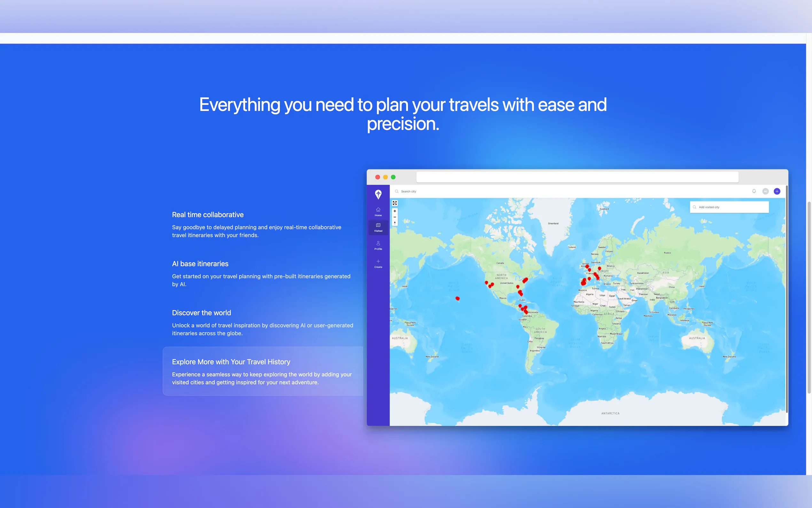Select the Visited map sidebar icon

[x=378, y=227]
